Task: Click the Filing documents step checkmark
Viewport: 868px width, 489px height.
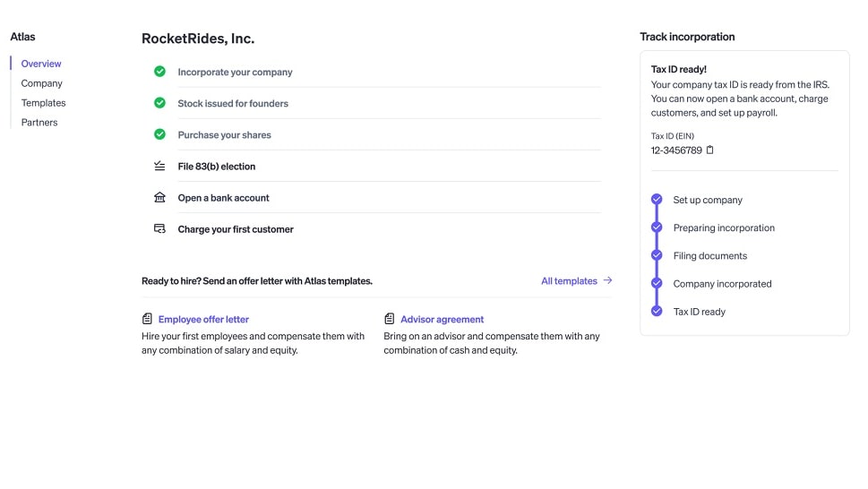Action: (657, 255)
